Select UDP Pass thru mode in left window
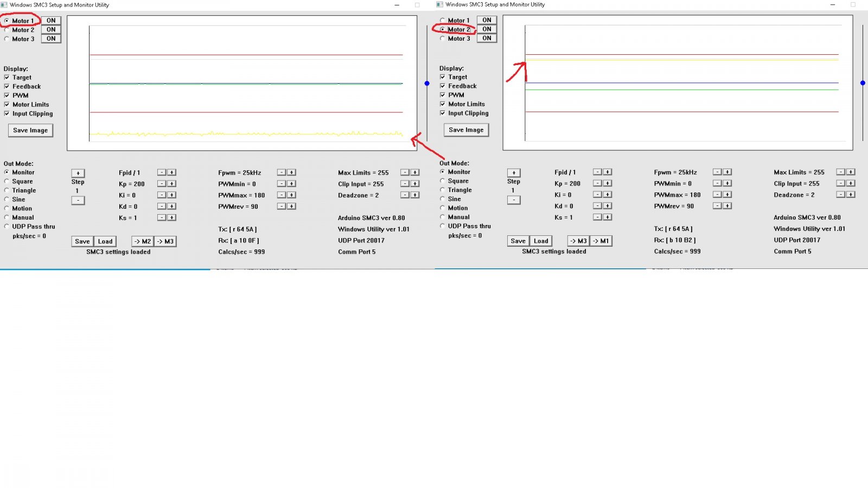The height and width of the screenshot is (488, 868). (7, 227)
